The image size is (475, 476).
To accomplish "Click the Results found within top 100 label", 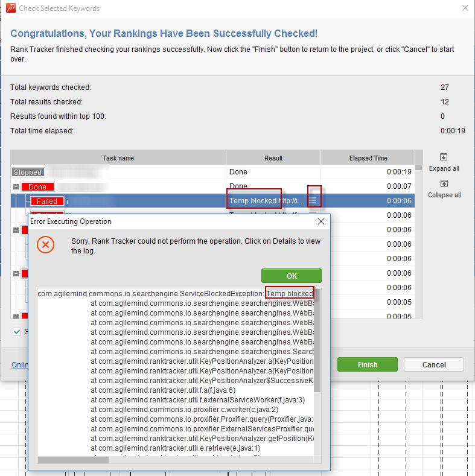I will (x=59, y=116).
